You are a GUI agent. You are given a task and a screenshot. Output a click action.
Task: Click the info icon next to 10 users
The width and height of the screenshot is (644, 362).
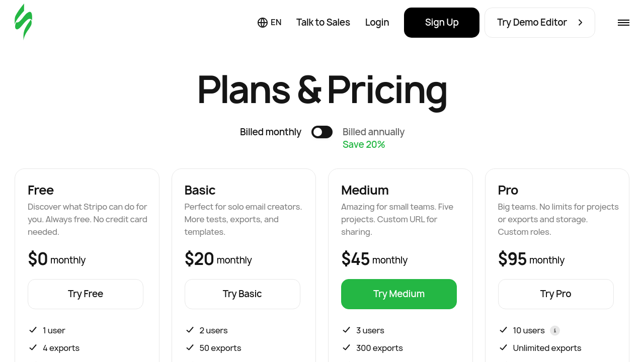click(554, 330)
